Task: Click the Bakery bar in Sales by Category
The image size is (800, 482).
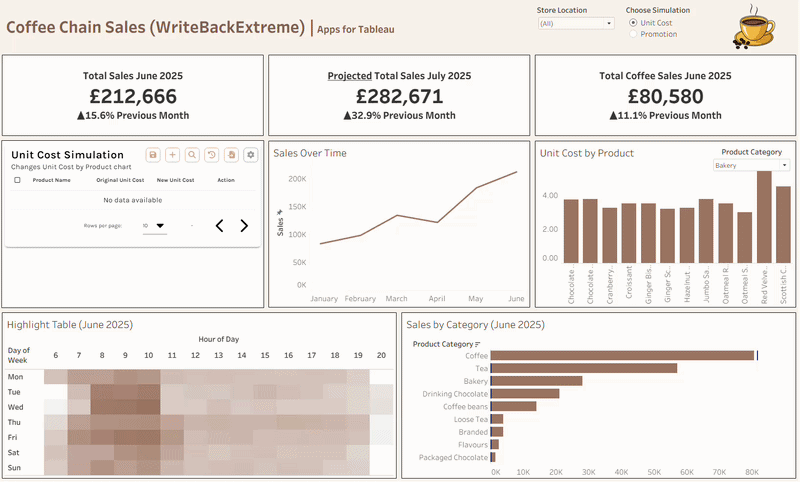Action: click(536, 381)
